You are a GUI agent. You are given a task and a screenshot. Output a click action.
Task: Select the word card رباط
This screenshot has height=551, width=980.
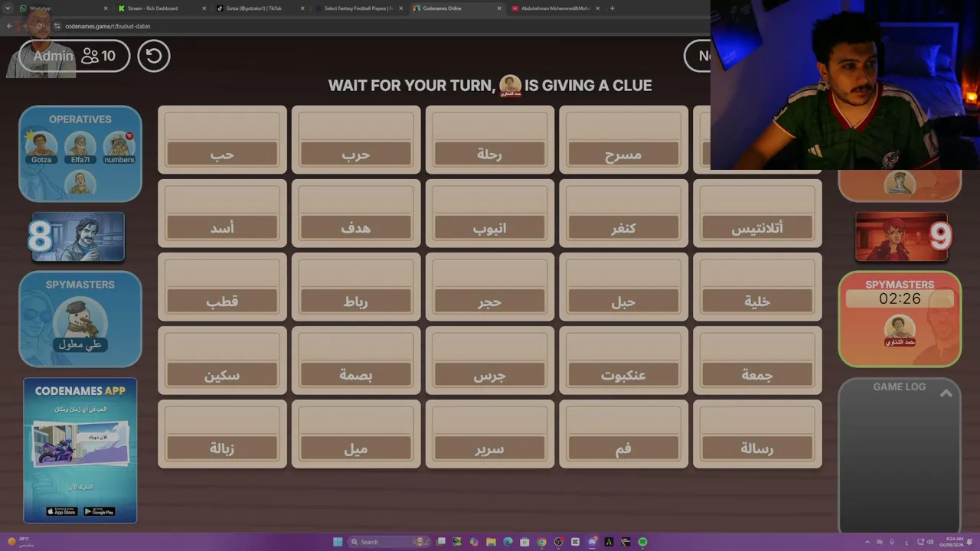(x=356, y=287)
